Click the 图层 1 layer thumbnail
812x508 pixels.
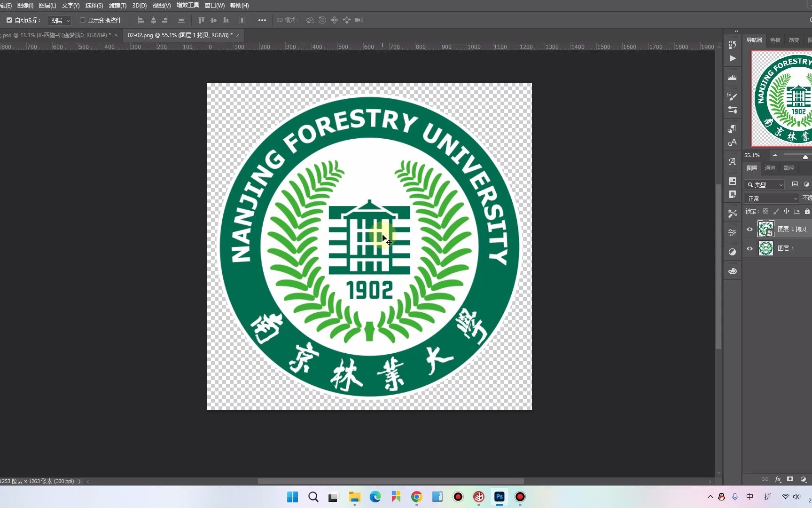point(765,248)
